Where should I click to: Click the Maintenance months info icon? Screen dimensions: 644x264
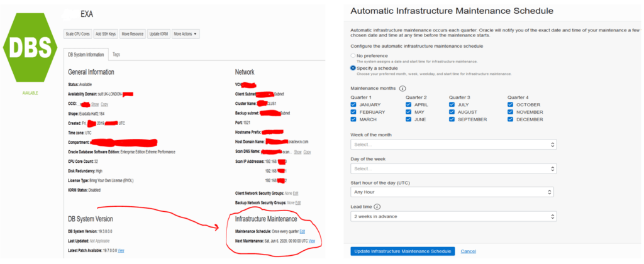[402, 88]
